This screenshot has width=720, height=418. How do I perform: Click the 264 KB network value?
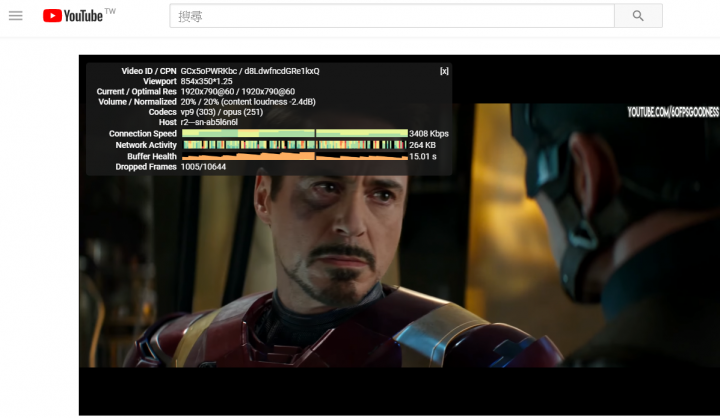(422, 145)
